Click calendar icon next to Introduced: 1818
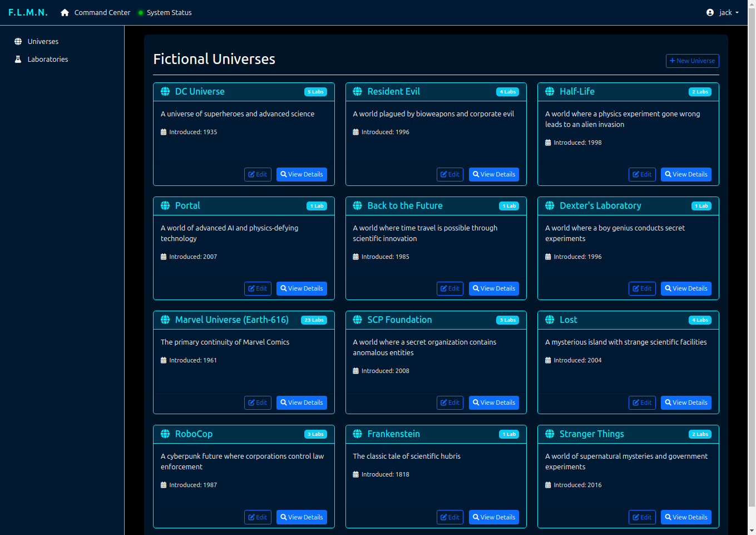This screenshot has height=535, width=756. coord(355,474)
